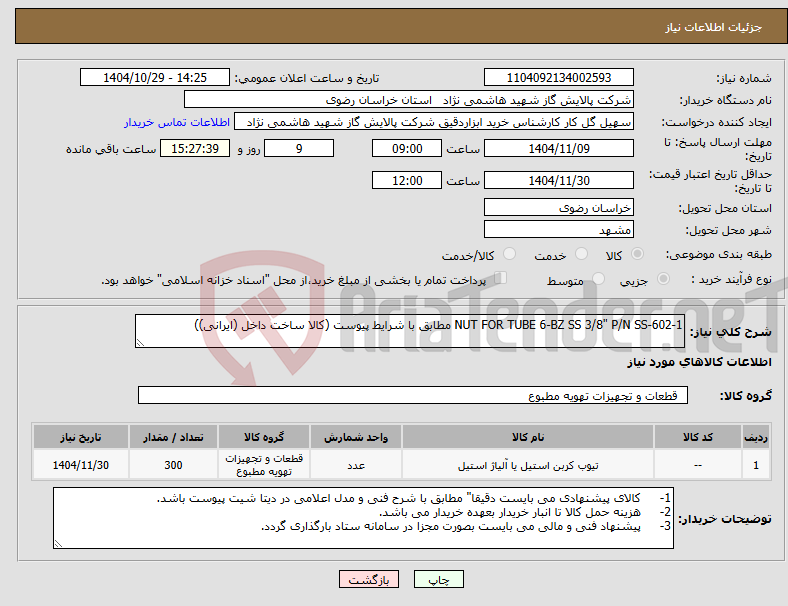The image size is (788, 606).
Task: Click the response deadline time 09:00
Action: [407, 149]
